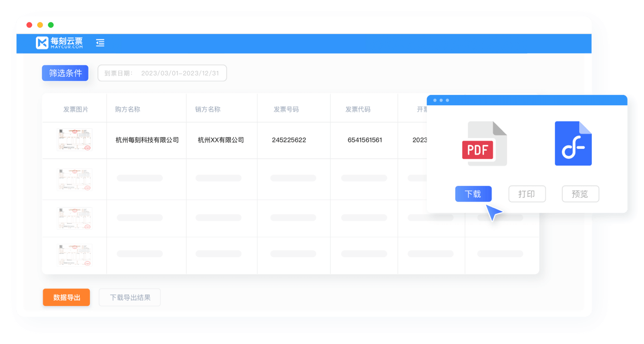Open the 到票日期 date range field
This screenshot has height=344, width=644.
click(162, 73)
